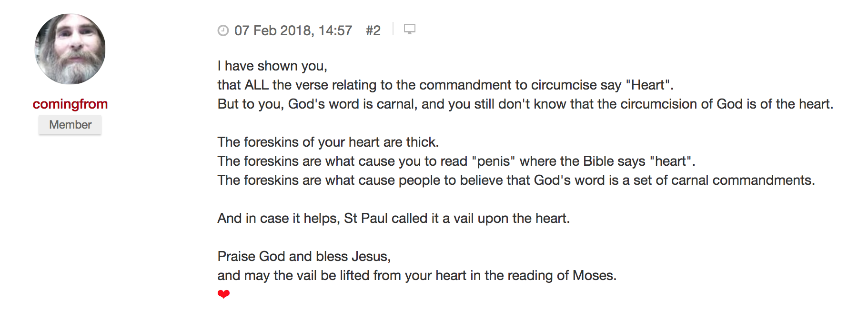The width and height of the screenshot is (868, 321).
Task: Click "The foreskins of your heart are thick."
Action: (328, 142)
